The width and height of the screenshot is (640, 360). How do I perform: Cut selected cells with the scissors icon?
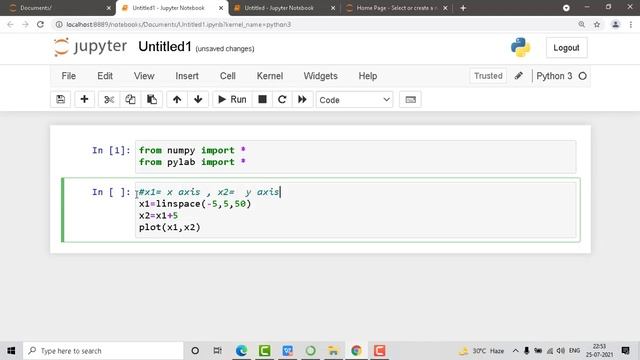[x=109, y=100]
